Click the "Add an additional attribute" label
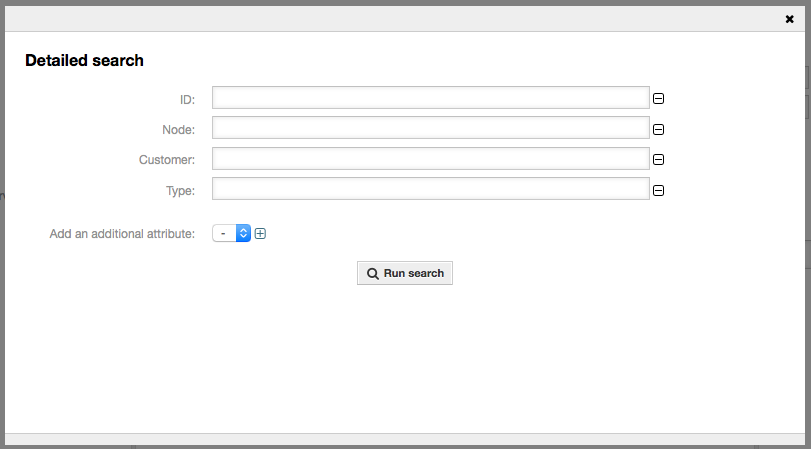This screenshot has width=811, height=449. click(122, 234)
